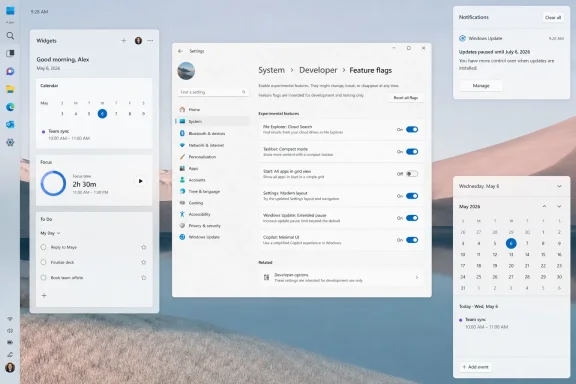
Task: Click the Windows Update icon in the notification
Action: pos(462,38)
